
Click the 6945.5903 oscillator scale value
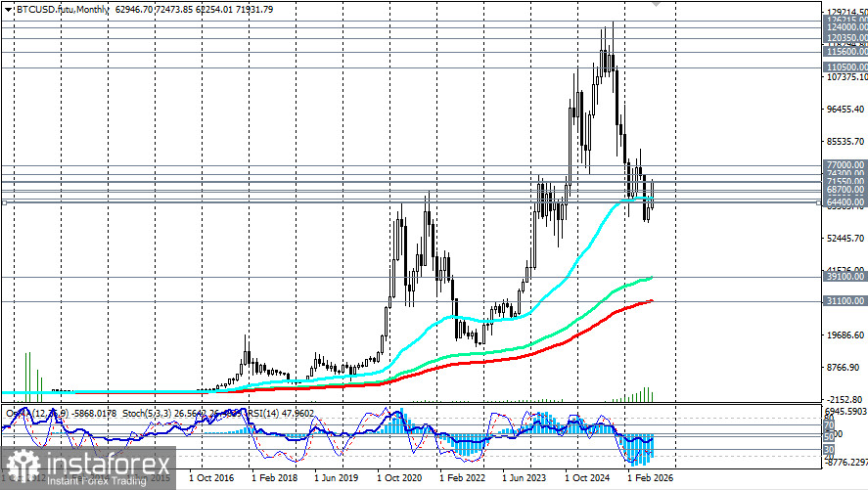click(x=845, y=412)
